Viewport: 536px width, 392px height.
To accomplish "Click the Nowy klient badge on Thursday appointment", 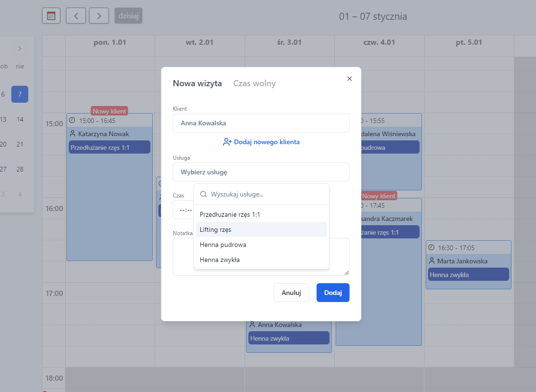I will tap(379, 196).
